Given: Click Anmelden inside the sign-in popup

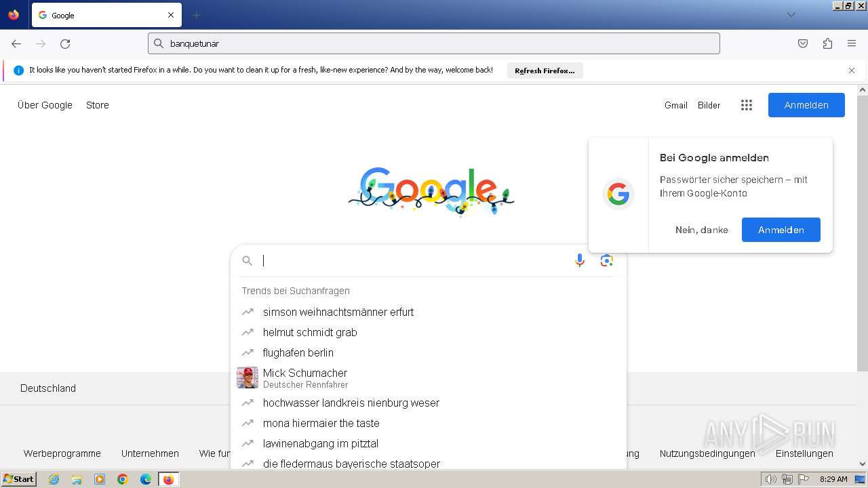Looking at the screenshot, I should 781,230.
